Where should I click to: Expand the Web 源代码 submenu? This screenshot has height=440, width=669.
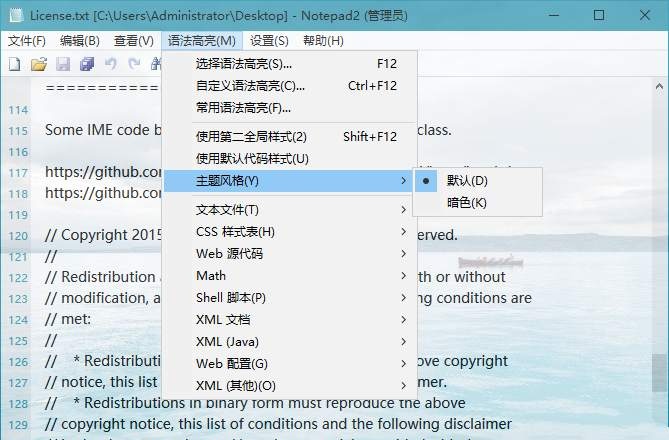coord(290,254)
